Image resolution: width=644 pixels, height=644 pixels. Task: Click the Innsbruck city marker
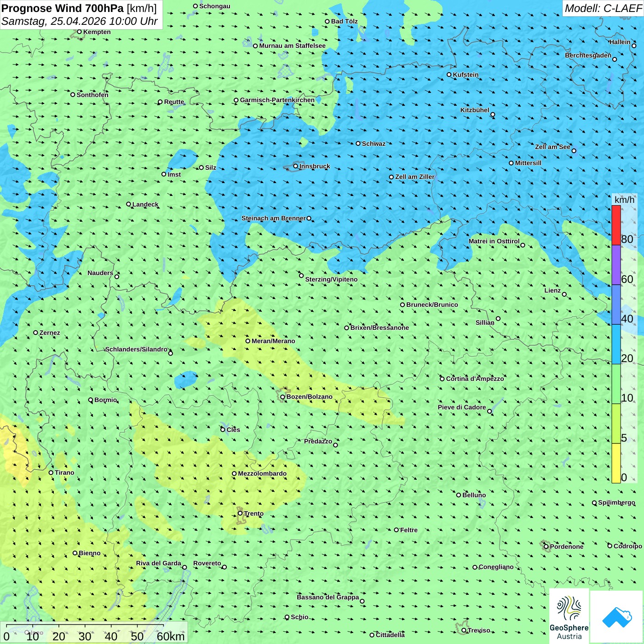[296, 166]
